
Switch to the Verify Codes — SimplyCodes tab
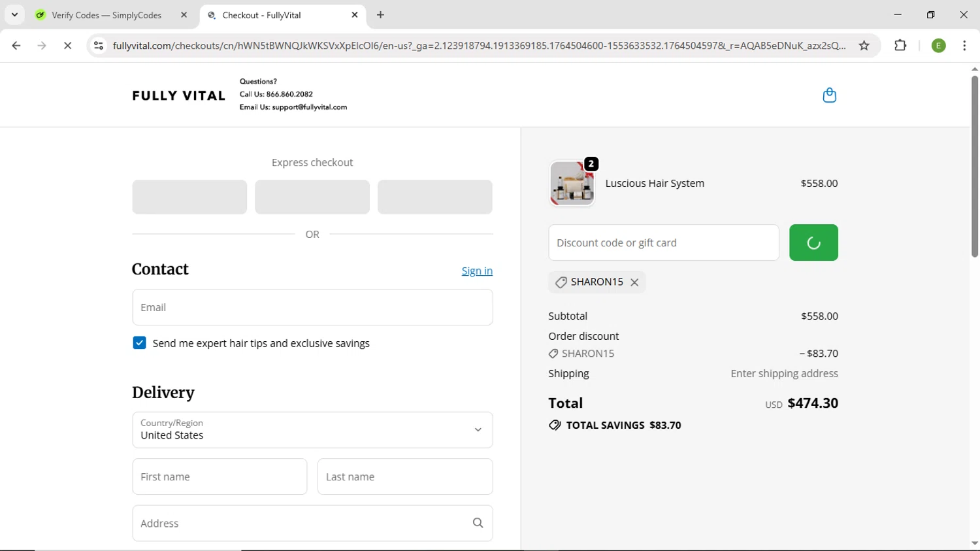pos(106,15)
